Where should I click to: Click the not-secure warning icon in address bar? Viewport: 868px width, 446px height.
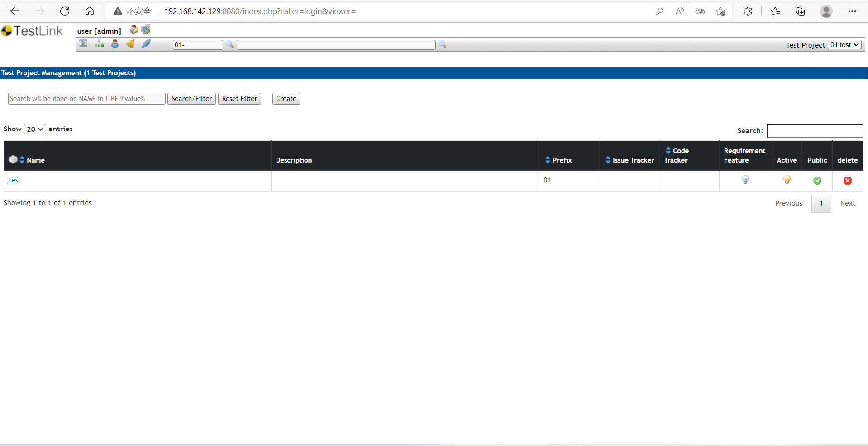coord(118,11)
